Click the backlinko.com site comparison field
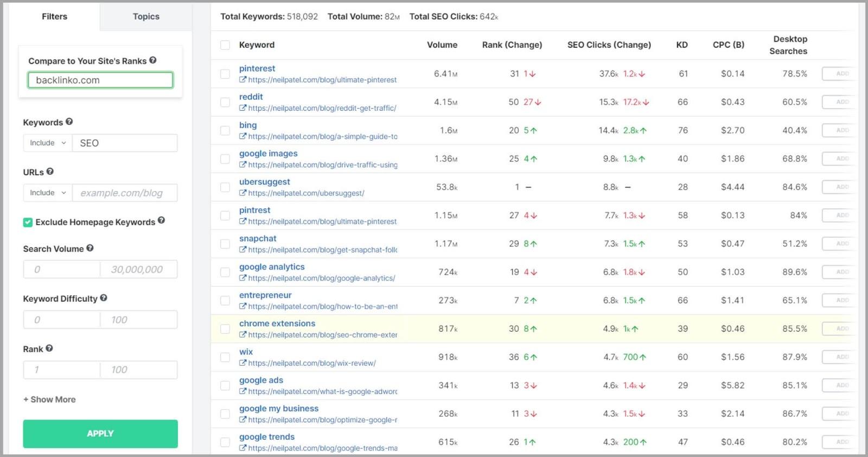This screenshot has height=457, width=868. click(100, 80)
